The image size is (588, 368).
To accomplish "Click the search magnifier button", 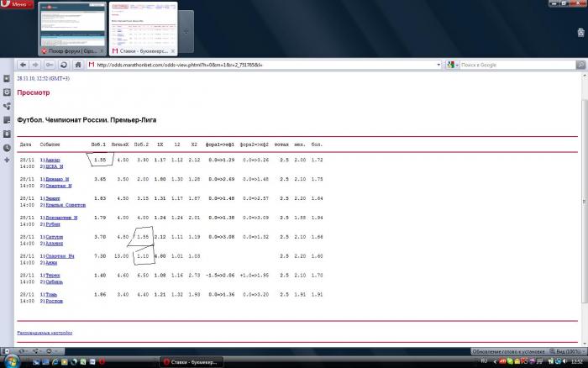I will pos(581,65).
